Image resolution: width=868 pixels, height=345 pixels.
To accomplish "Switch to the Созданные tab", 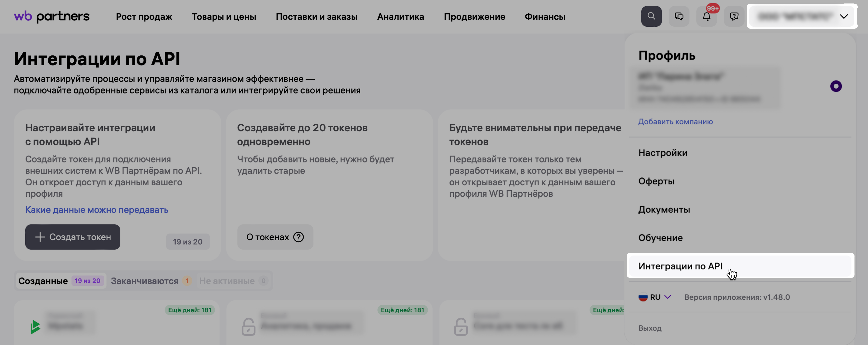I will tap(43, 281).
